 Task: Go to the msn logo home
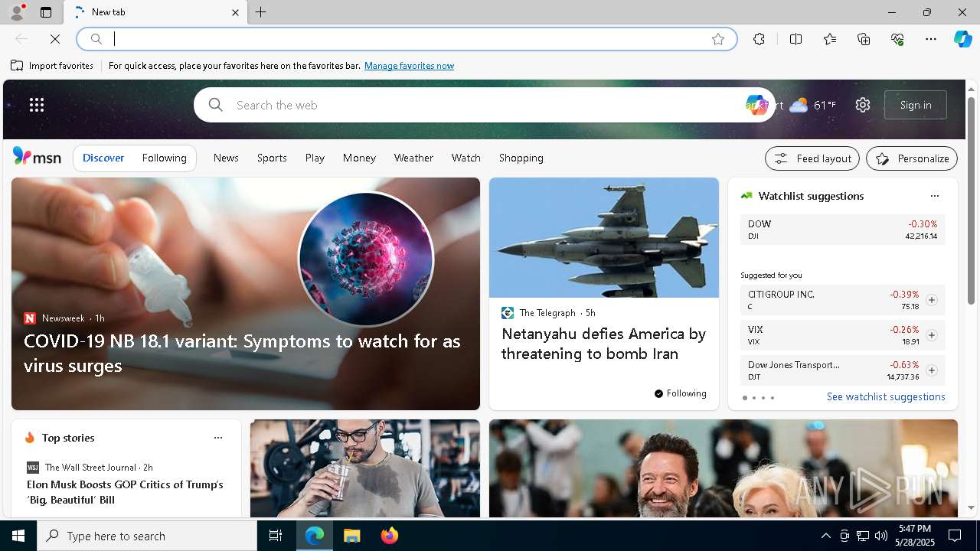[x=37, y=157]
